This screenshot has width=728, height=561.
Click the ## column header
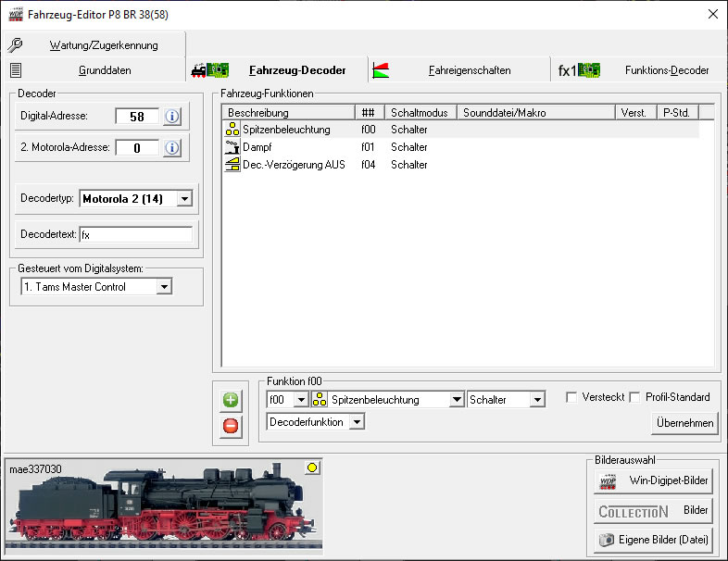tap(370, 113)
